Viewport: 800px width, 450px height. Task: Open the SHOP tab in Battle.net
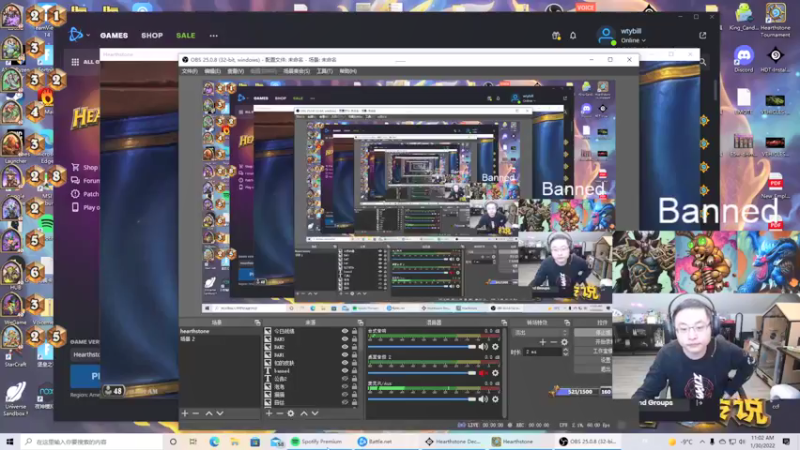(152, 36)
